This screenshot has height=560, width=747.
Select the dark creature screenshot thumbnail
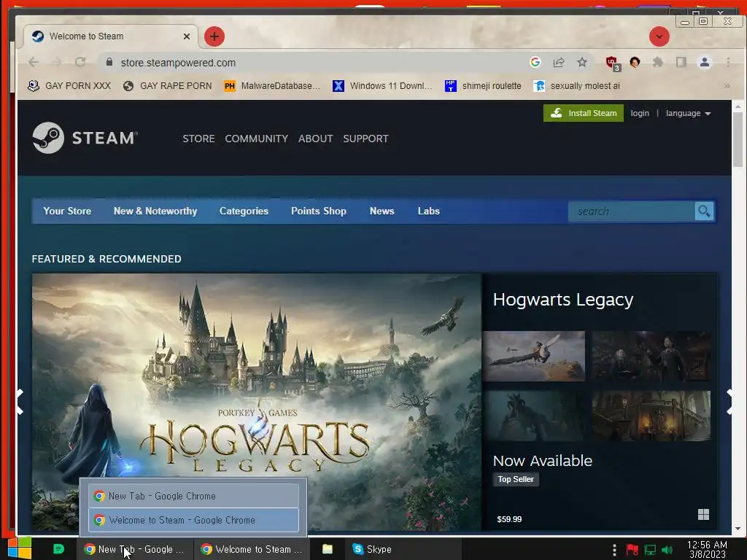[533, 416]
